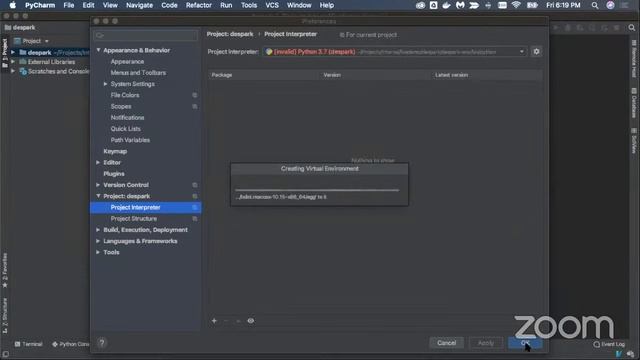The image size is (640, 360).
Task: Click the Project breadcrumb in header
Action: coord(230,34)
